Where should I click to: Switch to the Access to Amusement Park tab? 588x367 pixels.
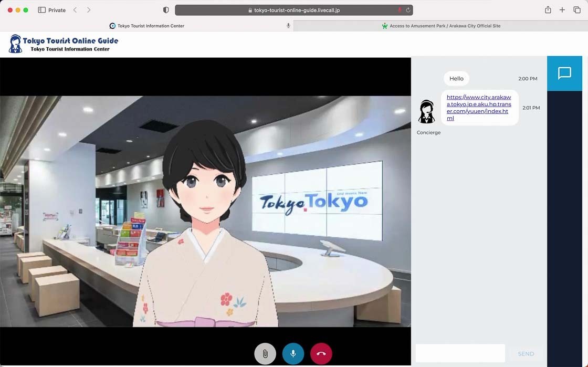coord(440,26)
